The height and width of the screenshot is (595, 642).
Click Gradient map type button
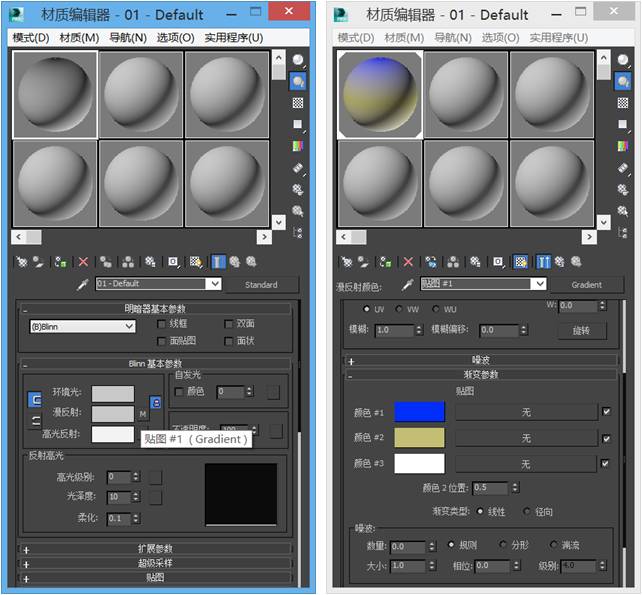[586, 285]
